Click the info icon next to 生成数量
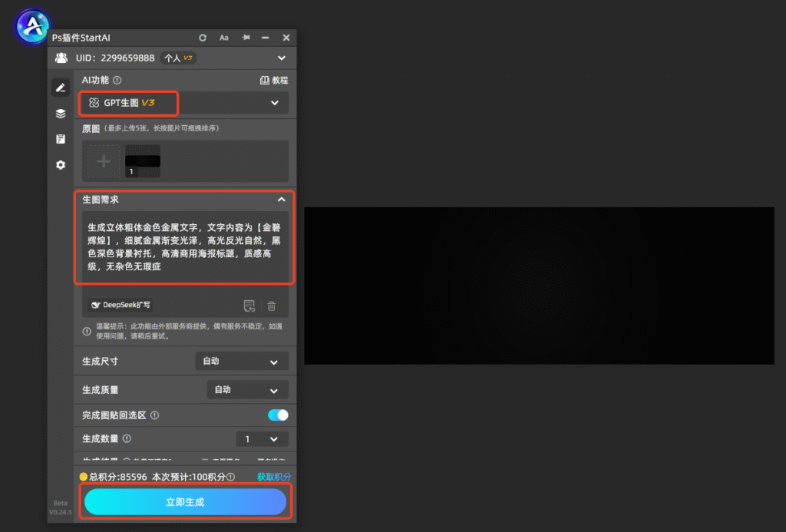The width and height of the screenshot is (786, 532). coord(127,439)
